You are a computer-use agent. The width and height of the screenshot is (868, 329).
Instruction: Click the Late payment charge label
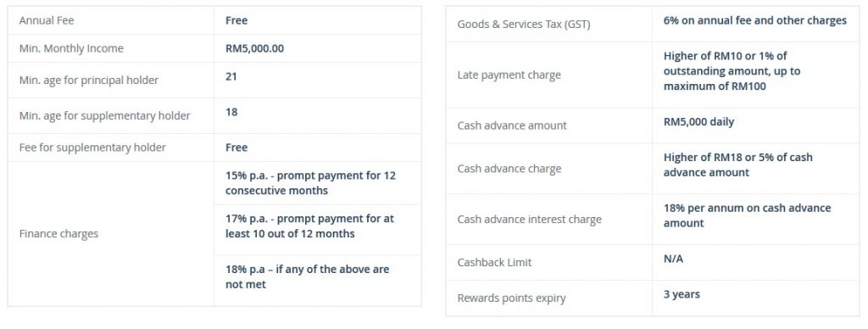509,75
